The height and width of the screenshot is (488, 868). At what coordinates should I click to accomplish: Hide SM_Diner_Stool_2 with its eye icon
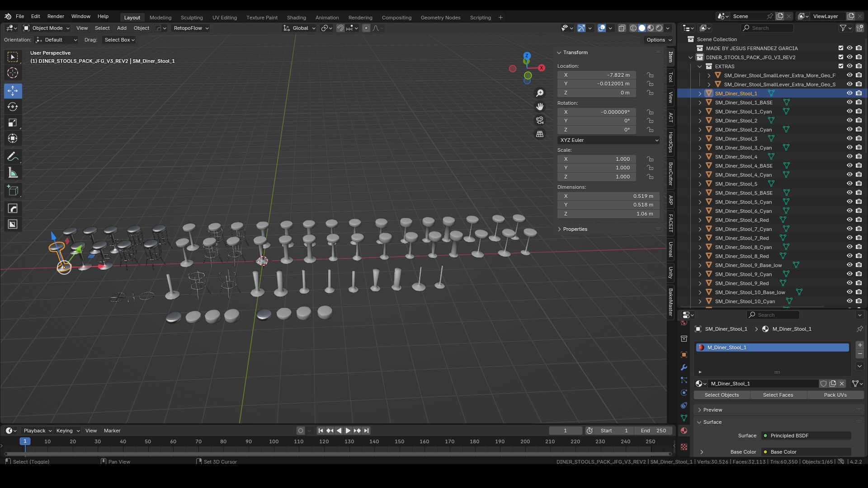[x=849, y=121]
